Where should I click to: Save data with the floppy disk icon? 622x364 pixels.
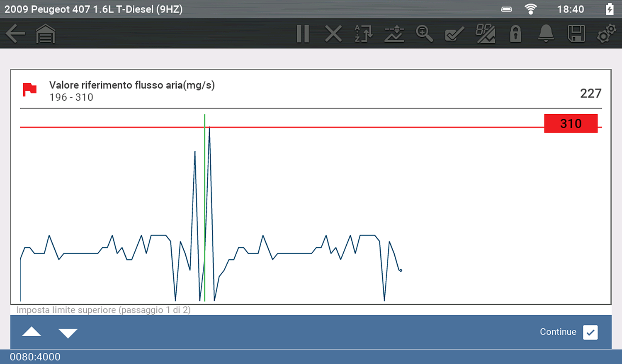(x=576, y=34)
